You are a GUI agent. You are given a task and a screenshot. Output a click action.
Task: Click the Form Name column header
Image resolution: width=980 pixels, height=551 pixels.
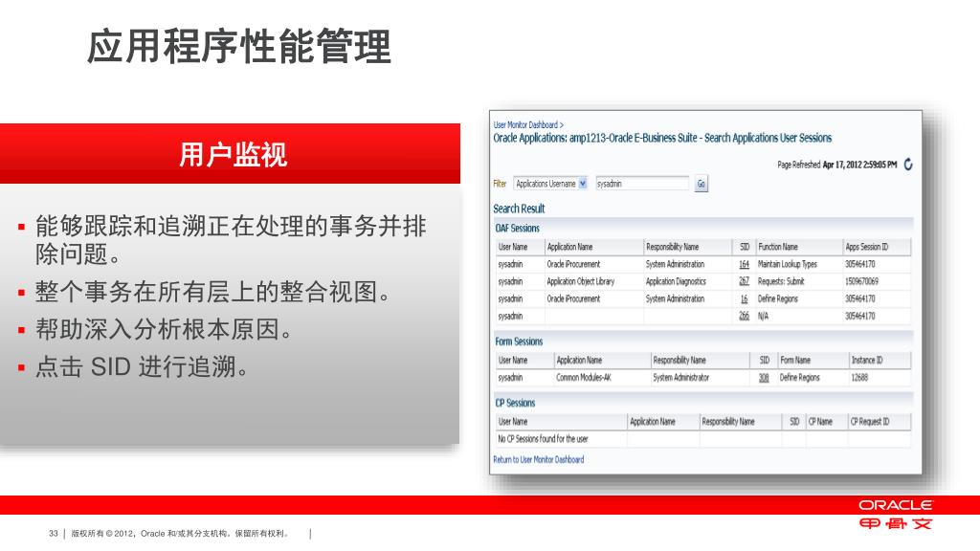(795, 360)
